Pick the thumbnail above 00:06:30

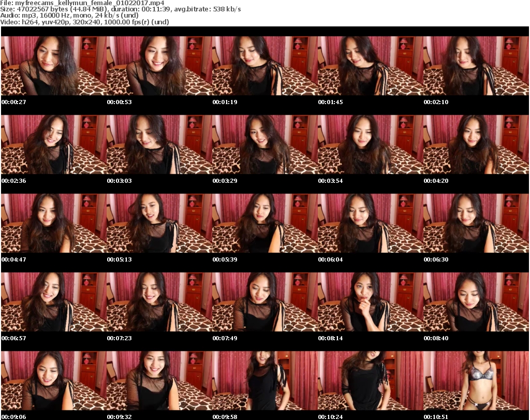476,223
